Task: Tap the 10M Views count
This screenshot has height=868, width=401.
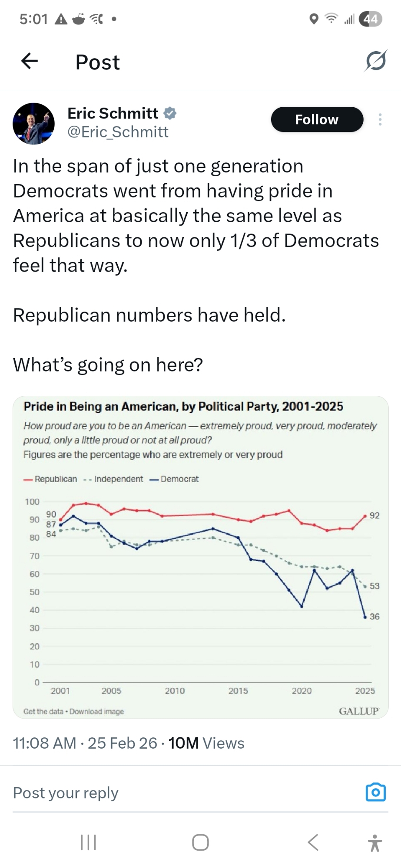Action: [x=206, y=743]
